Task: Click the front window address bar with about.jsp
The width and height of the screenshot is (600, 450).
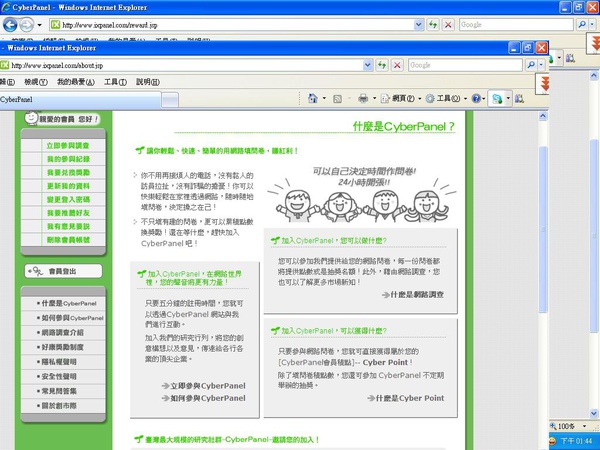Action: 186,65
